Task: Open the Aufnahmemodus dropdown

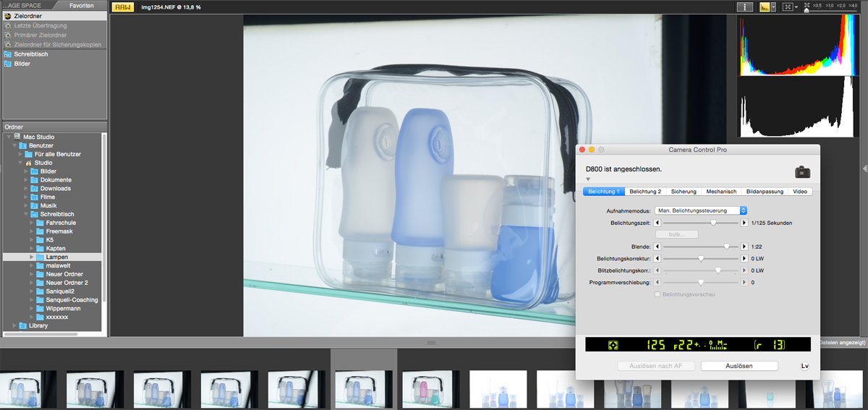Action: pos(700,210)
